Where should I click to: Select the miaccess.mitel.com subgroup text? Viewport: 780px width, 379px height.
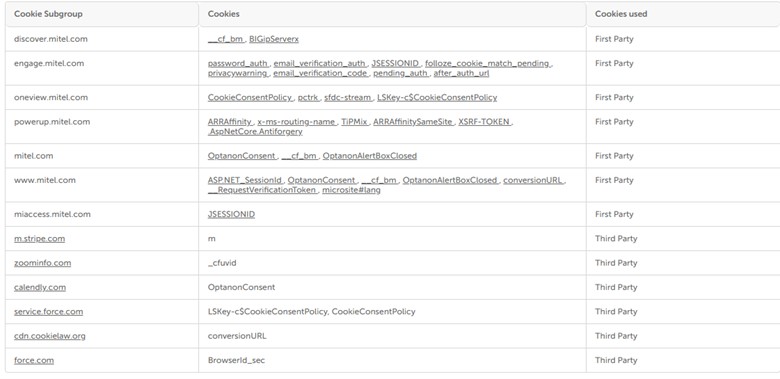tap(52, 214)
